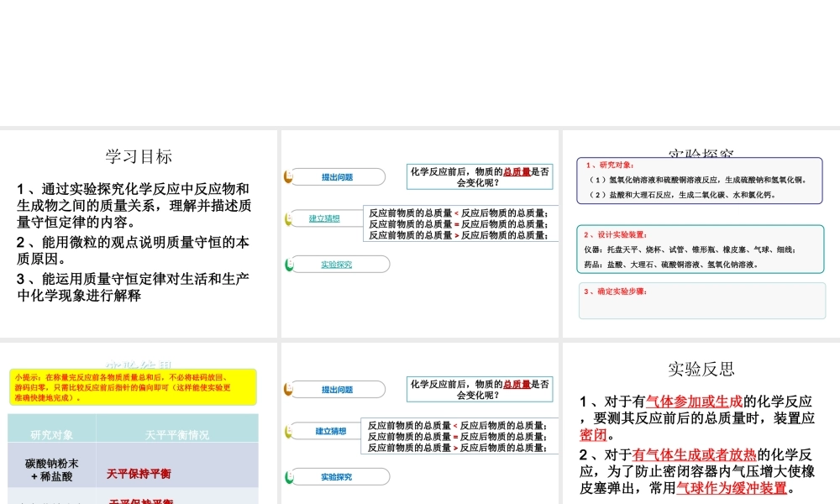Click the 提出问题 pill in the upper flowchart slide

[x=337, y=176]
